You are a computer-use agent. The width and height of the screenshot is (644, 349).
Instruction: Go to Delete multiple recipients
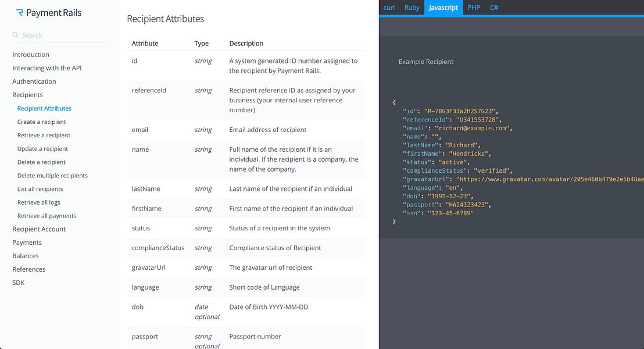(x=52, y=176)
